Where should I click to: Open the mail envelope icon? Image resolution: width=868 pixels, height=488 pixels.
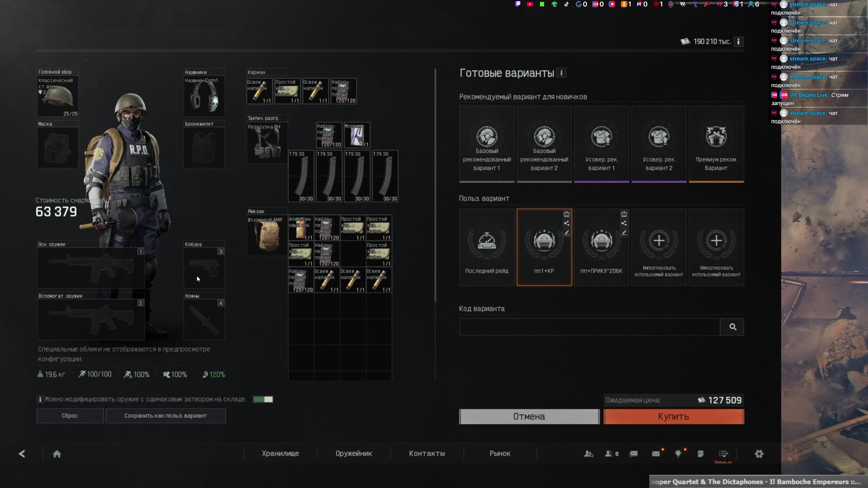tap(656, 454)
